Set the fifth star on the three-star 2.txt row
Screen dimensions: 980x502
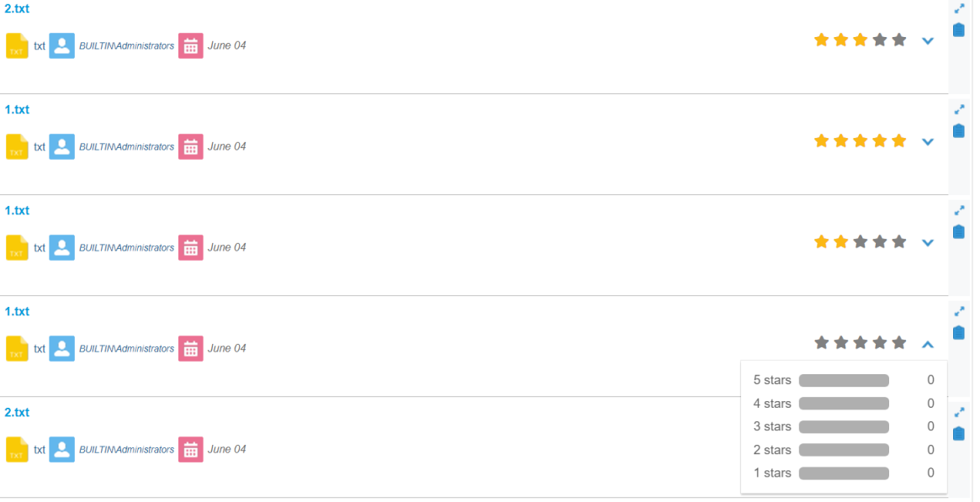point(899,40)
